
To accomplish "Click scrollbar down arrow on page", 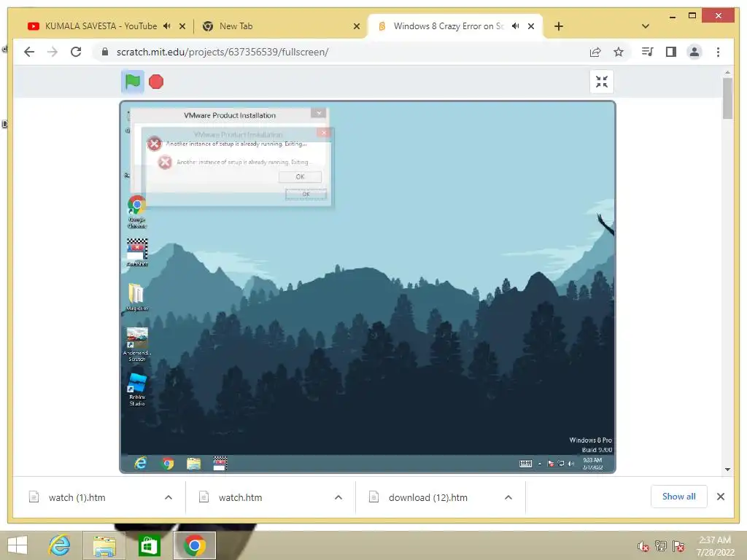I will 727,470.
